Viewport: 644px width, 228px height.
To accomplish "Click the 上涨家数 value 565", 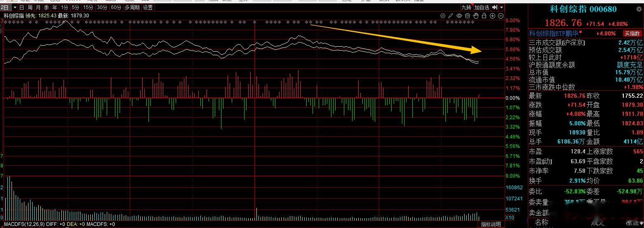I will pos(638,152).
